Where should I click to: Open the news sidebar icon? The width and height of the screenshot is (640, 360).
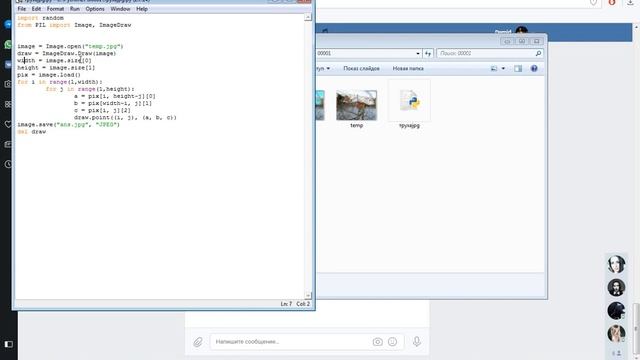(x=8, y=144)
